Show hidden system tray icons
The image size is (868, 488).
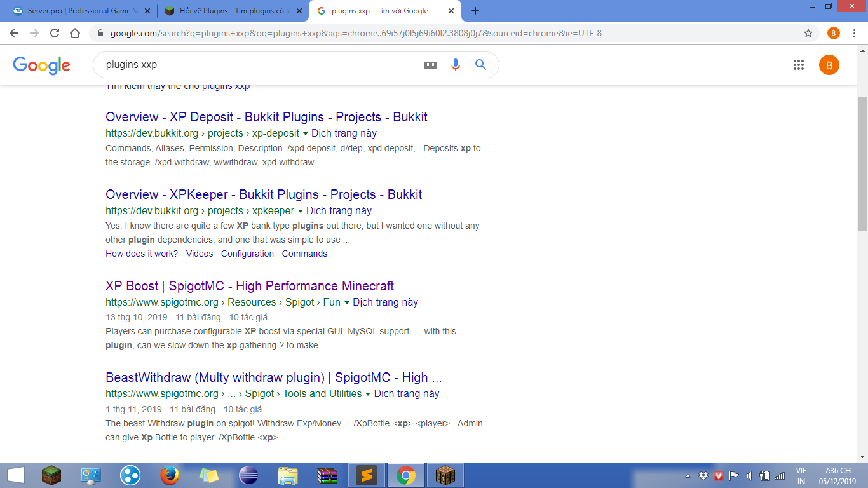pyautogui.click(x=688, y=475)
